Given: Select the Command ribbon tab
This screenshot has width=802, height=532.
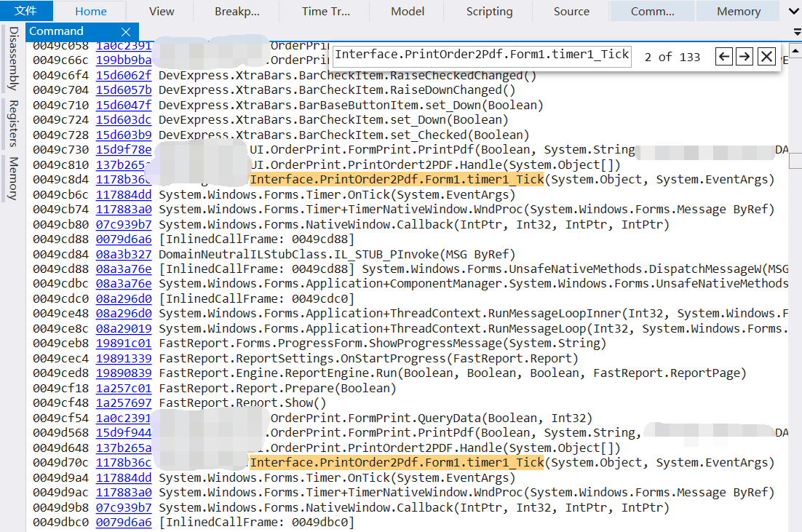Looking at the screenshot, I should point(652,11).
